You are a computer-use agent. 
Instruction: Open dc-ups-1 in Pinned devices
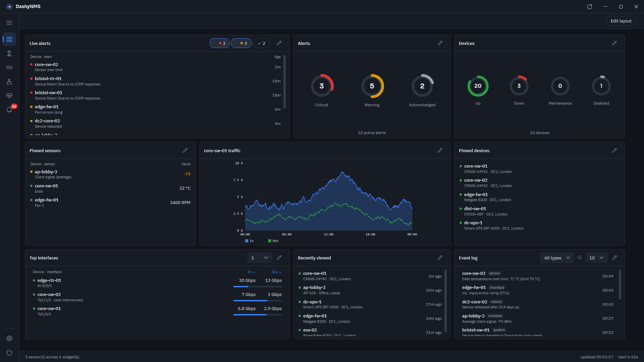point(539,226)
